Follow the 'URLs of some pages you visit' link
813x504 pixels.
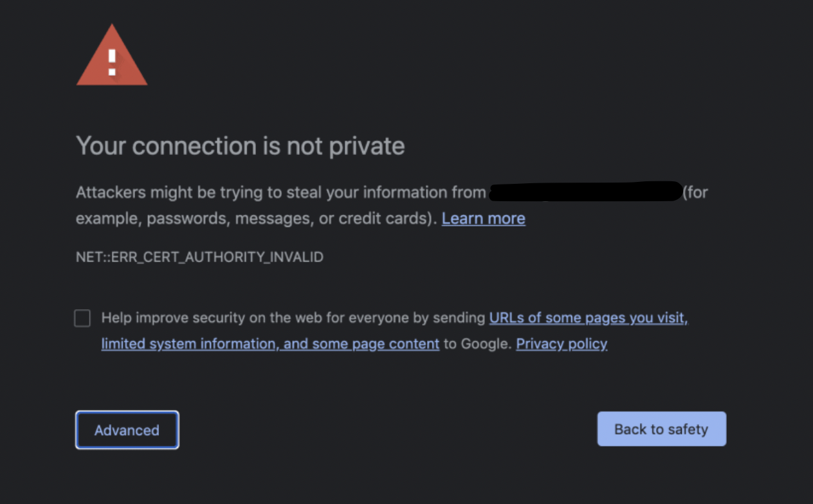click(589, 318)
